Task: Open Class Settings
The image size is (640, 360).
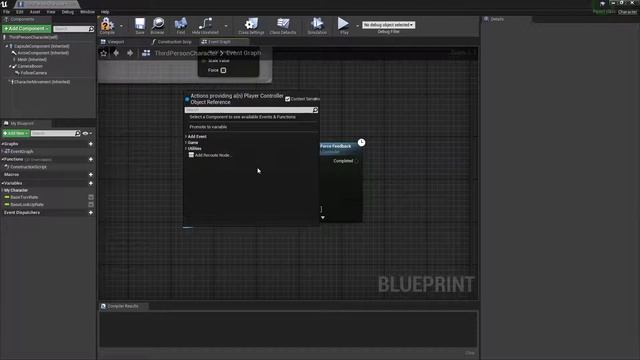Action: [x=251, y=24]
